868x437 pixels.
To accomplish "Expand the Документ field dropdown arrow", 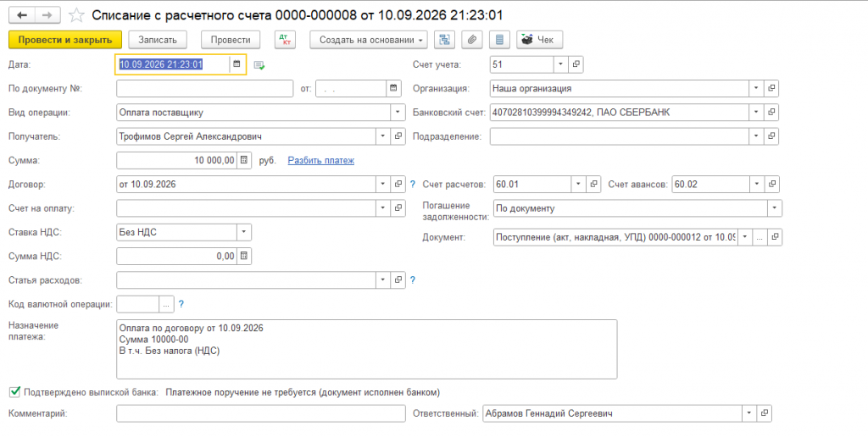I will (x=745, y=237).
